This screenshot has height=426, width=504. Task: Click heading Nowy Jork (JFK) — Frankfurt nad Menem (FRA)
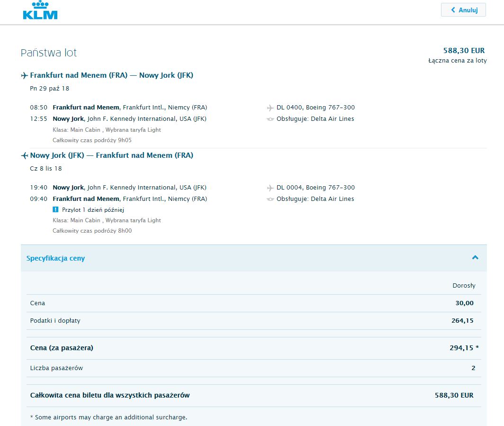click(111, 155)
